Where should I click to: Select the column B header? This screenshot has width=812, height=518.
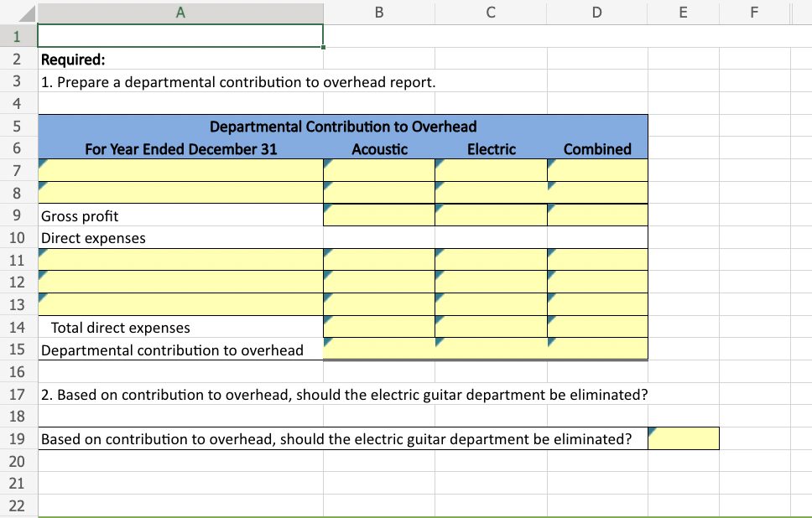tap(378, 13)
